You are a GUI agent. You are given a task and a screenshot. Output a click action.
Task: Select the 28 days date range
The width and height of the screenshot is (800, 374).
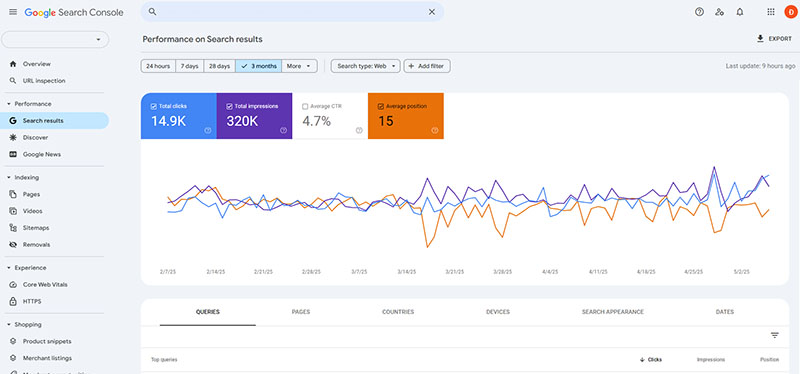point(220,66)
